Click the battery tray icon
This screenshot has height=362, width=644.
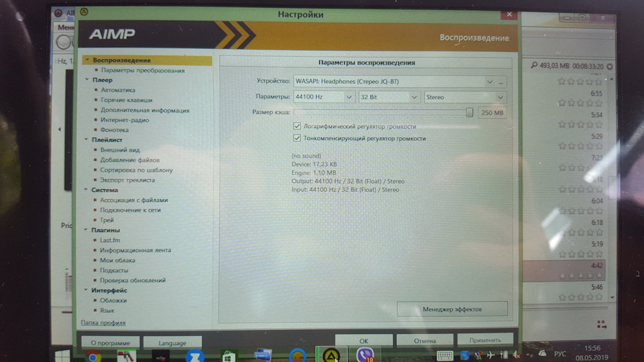(504, 355)
